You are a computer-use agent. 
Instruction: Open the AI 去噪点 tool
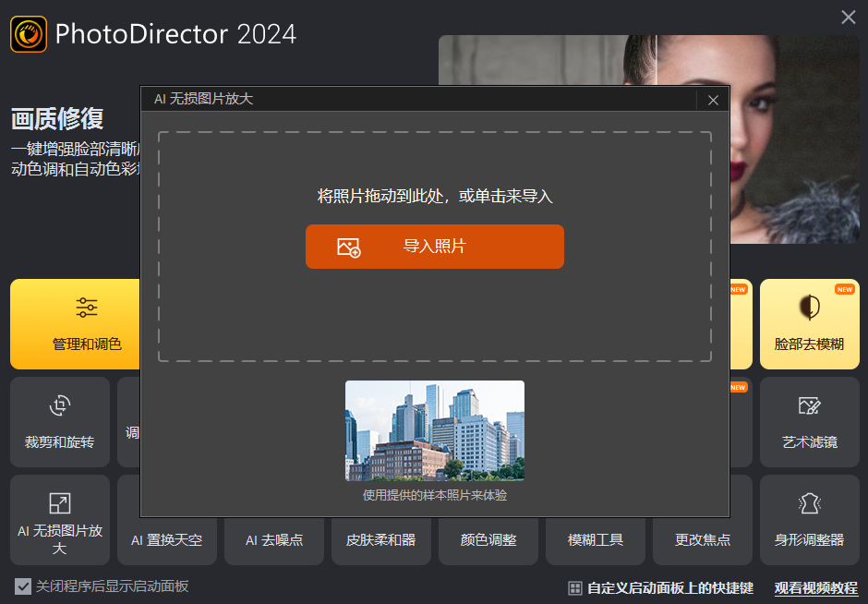[273, 541]
